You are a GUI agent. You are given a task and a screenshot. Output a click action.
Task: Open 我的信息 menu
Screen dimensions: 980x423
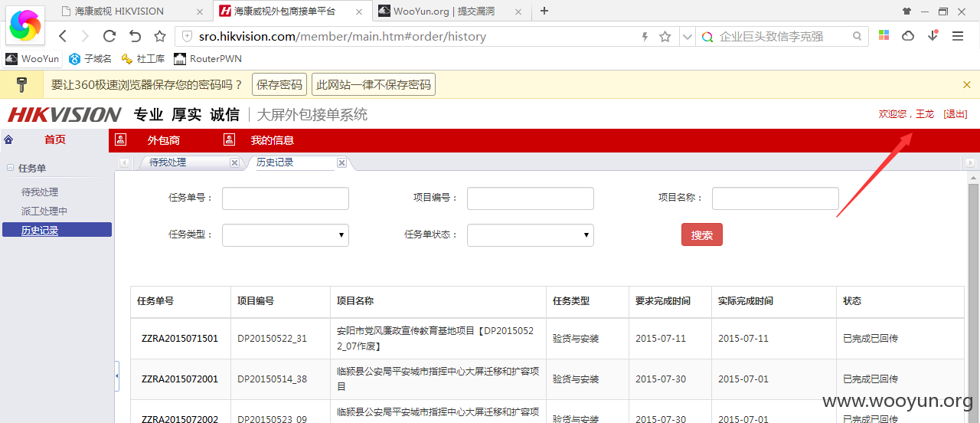point(273,140)
